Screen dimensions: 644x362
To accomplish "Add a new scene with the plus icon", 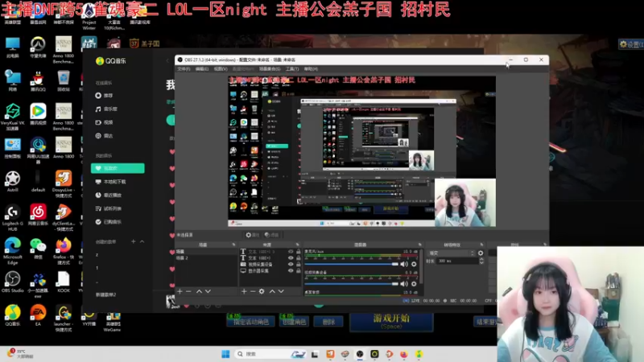I will click(x=180, y=291).
